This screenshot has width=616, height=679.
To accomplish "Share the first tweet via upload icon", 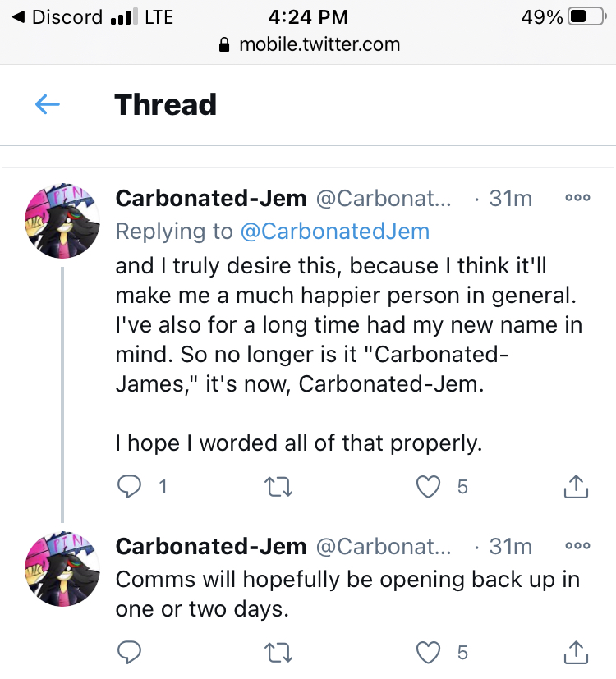I will click(x=576, y=486).
